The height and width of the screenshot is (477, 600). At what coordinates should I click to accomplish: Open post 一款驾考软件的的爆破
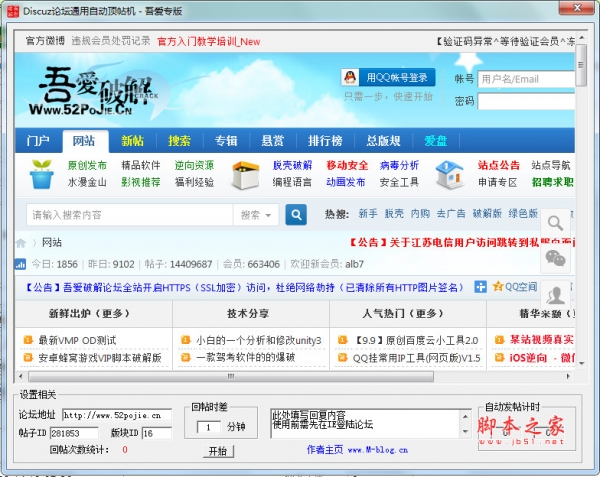[245, 358]
